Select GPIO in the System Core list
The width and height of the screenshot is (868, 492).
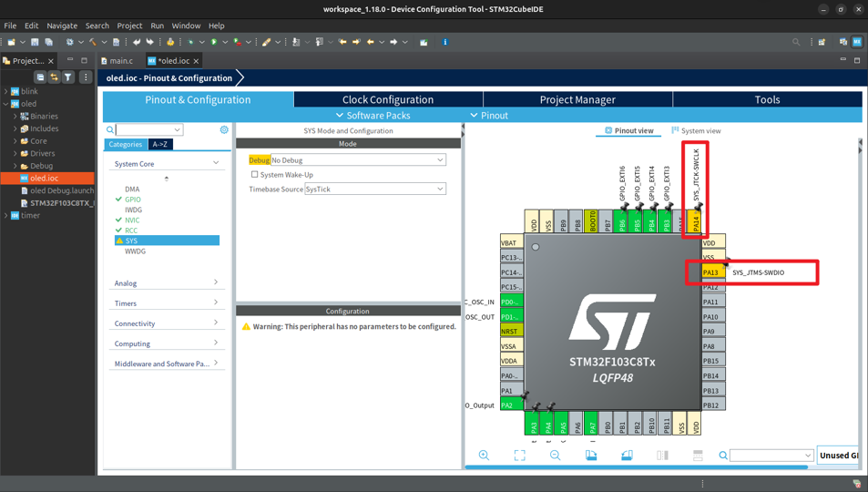click(133, 199)
